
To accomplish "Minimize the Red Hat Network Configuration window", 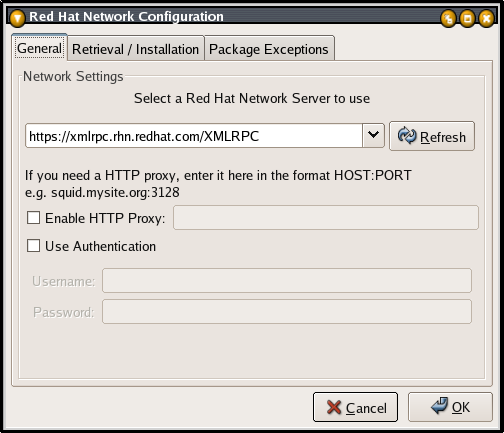I will [448, 18].
